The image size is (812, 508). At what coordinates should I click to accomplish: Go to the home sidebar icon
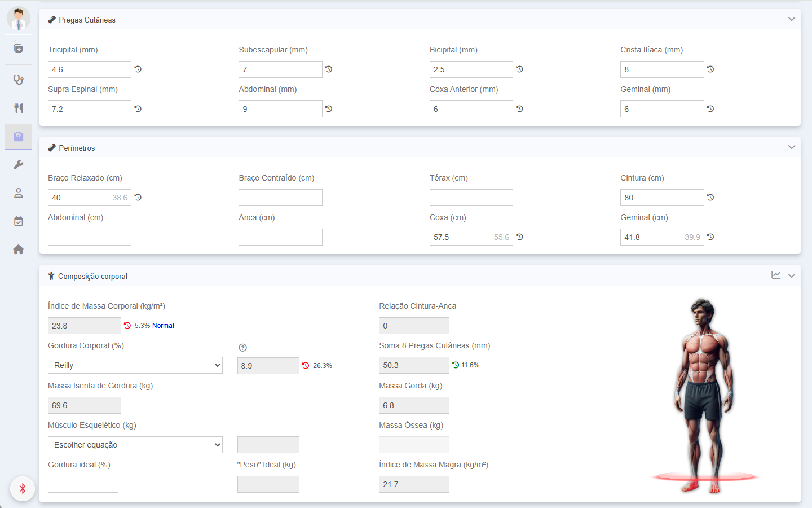[18, 249]
